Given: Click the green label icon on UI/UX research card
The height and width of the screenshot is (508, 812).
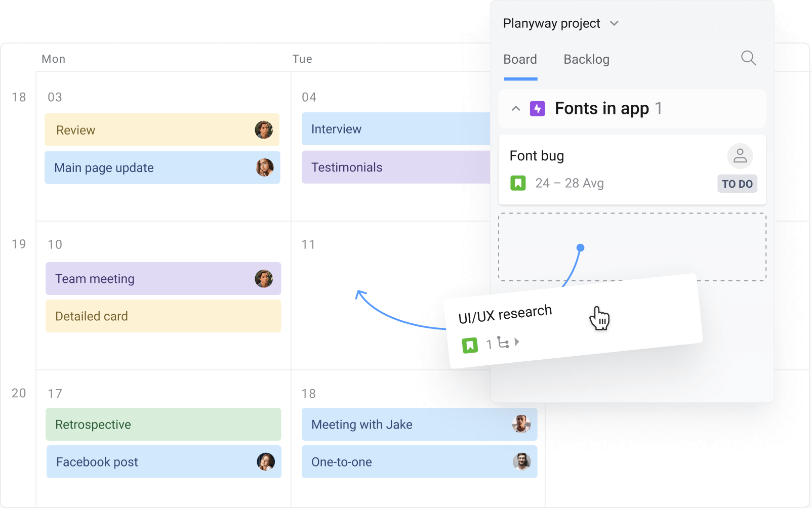Looking at the screenshot, I should click(x=471, y=344).
